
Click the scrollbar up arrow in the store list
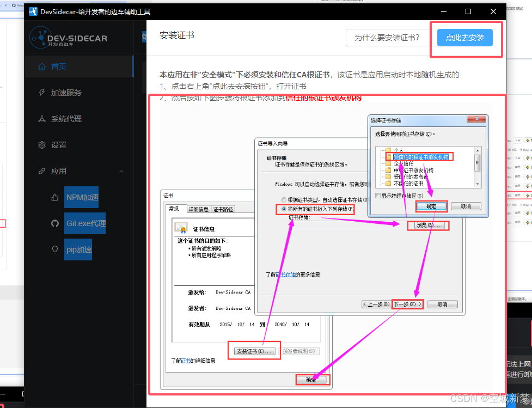tap(478, 150)
